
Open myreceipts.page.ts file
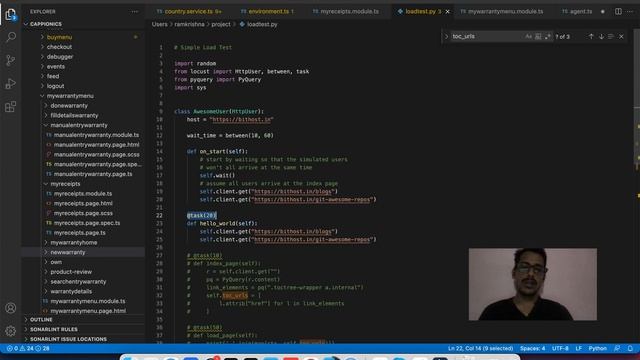(x=80, y=233)
